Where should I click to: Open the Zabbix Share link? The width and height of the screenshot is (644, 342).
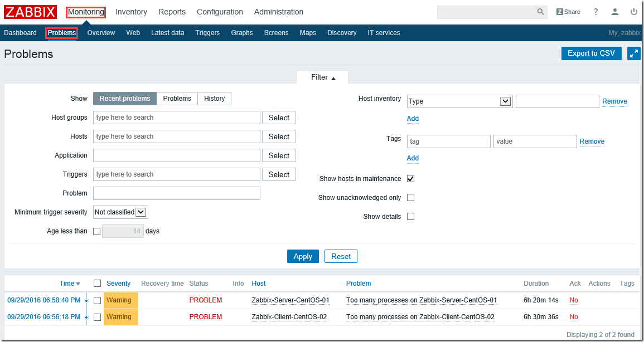pyautogui.click(x=568, y=12)
